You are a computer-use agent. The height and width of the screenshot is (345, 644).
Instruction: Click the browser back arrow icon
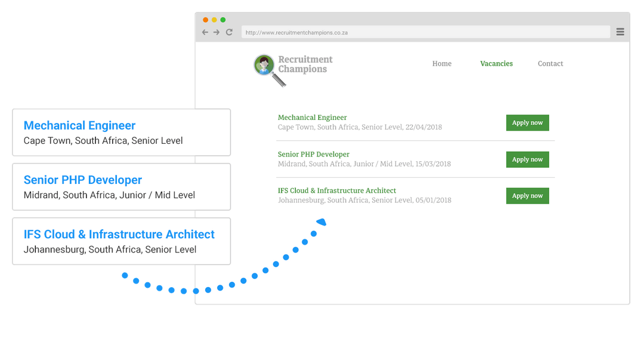point(205,32)
